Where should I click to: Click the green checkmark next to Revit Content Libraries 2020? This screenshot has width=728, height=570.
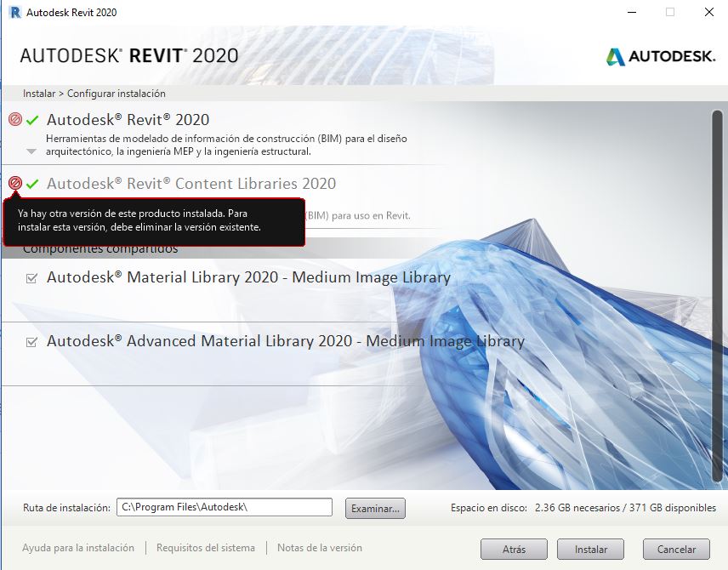pyautogui.click(x=32, y=184)
